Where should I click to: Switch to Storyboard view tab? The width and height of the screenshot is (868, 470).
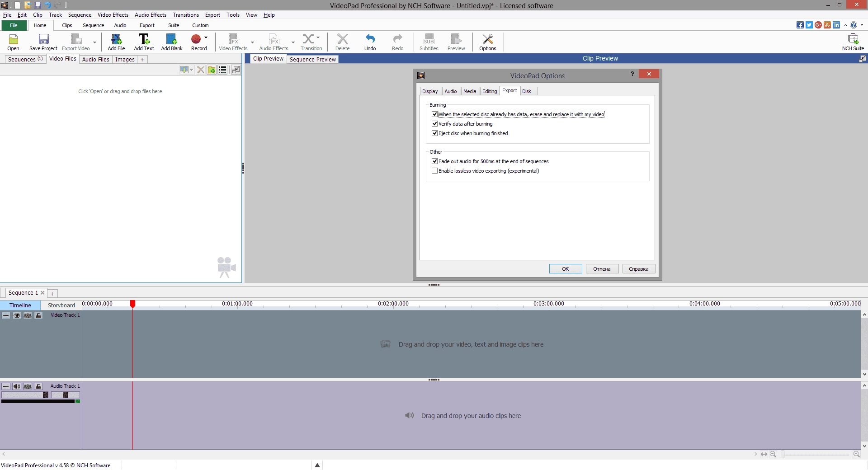(61, 305)
